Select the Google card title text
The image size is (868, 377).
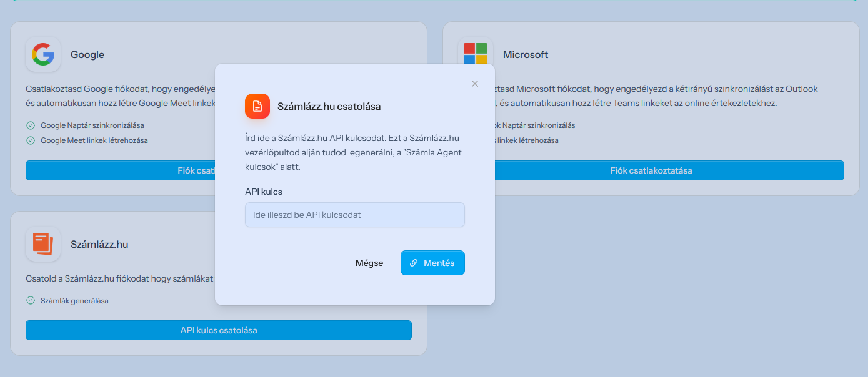pos(87,54)
